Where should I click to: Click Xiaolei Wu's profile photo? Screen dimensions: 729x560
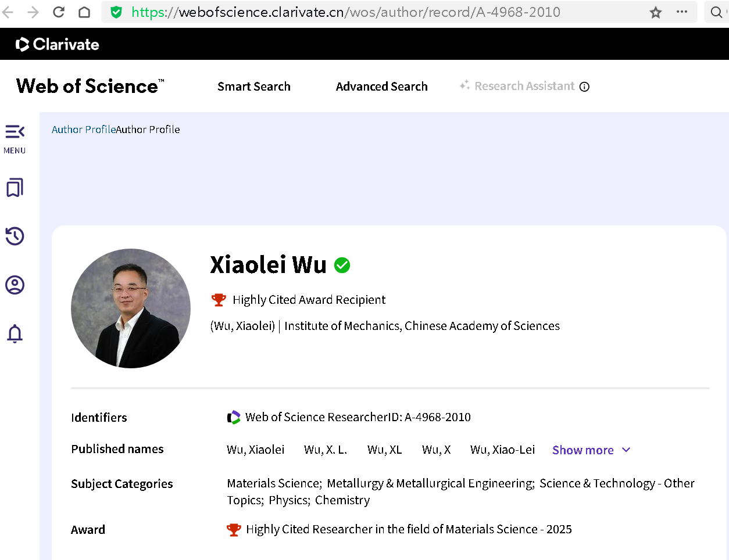coord(131,308)
